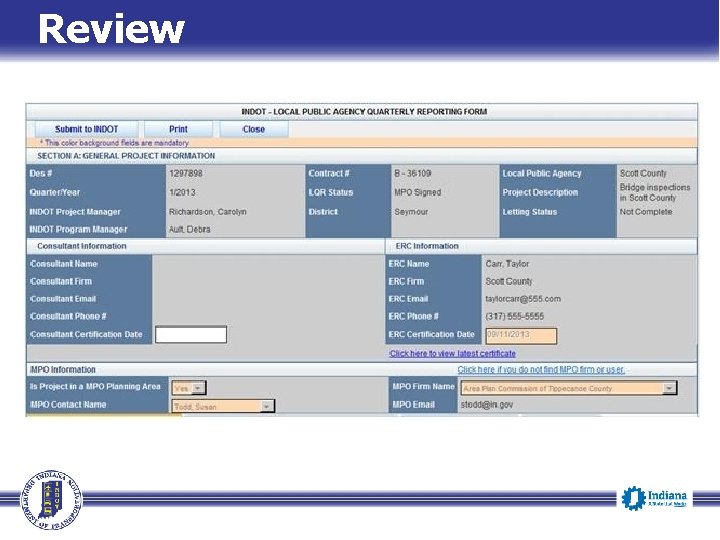Select the ERC Name value Carr, Taylor
The image size is (720, 540).
point(507,264)
